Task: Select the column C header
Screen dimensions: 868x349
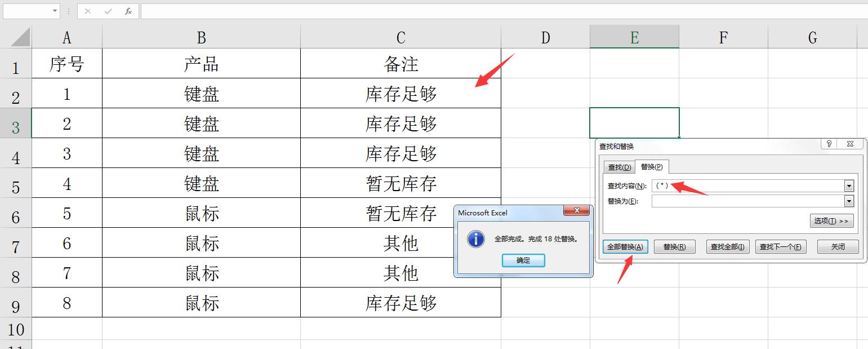Action: (x=400, y=37)
